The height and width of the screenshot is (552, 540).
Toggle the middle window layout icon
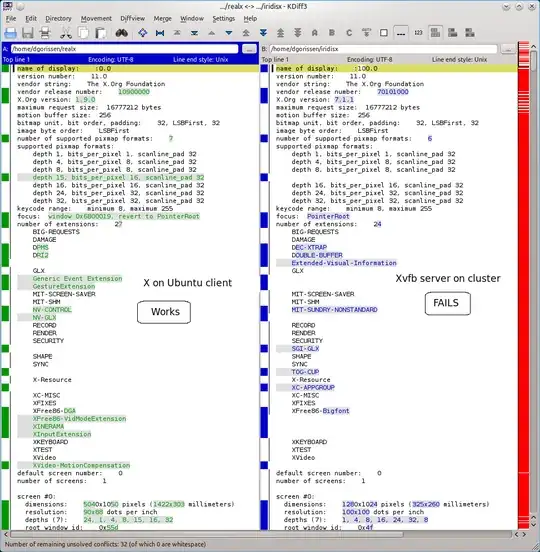point(453,33)
